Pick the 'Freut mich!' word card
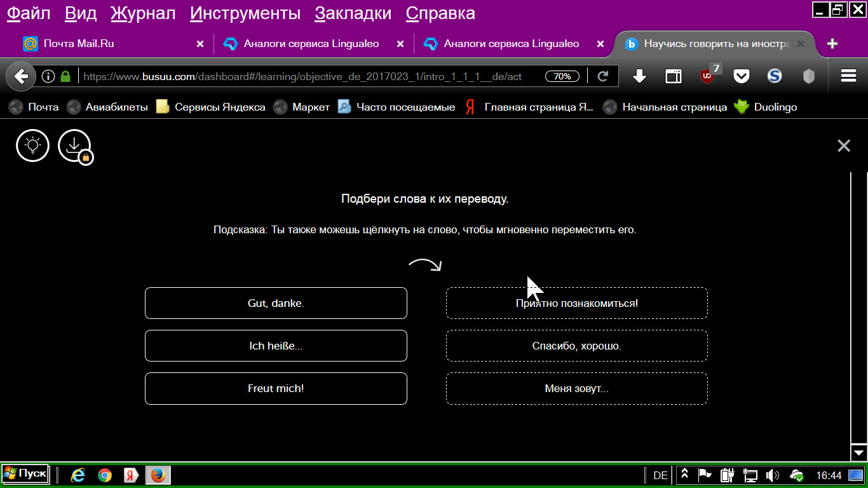The height and width of the screenshot is (488, 868). click(276, 388)
